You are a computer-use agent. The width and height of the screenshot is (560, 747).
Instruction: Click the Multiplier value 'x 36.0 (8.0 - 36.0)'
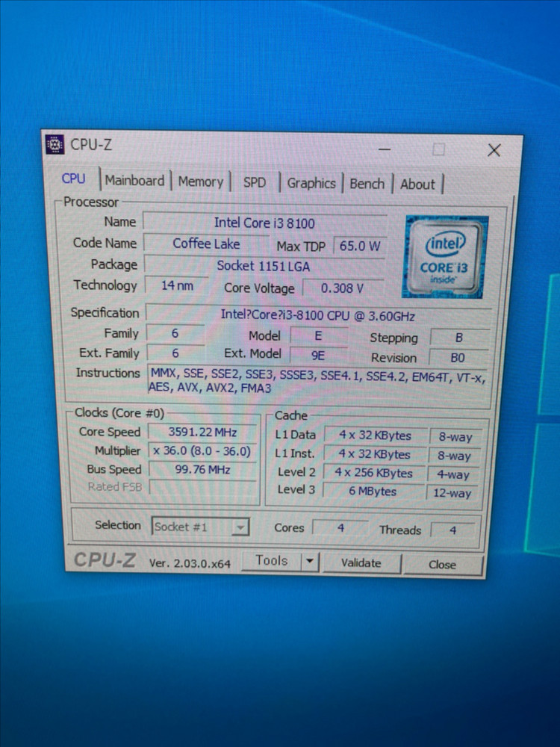202,451
